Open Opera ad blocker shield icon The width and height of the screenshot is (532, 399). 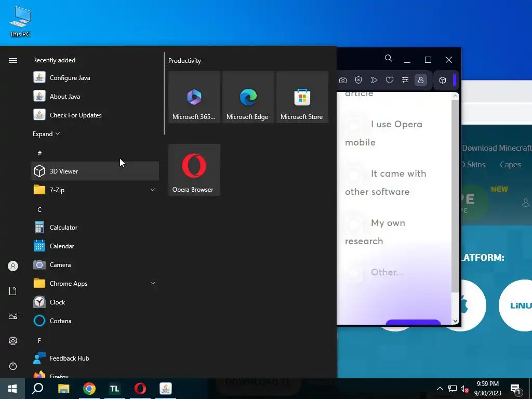(358, 80)
